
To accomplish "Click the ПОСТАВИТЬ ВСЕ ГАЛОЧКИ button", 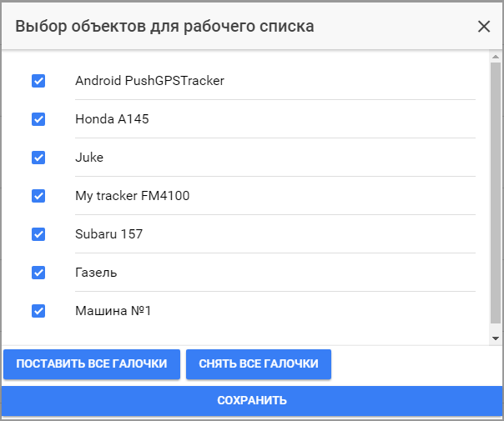I will point(92,364).
